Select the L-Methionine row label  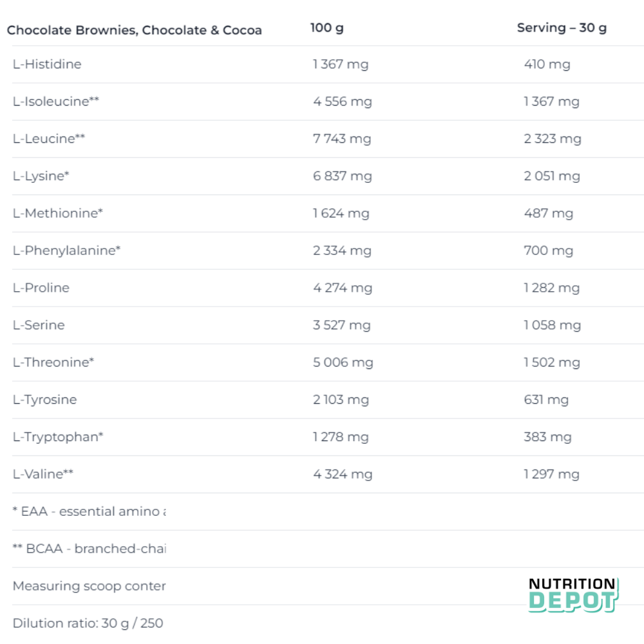[58, 213]
